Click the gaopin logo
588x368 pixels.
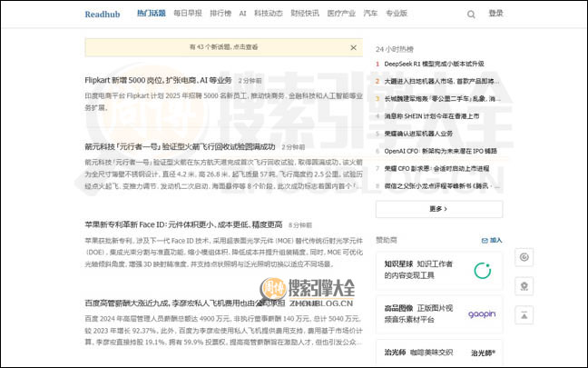(x=482, y=313)
